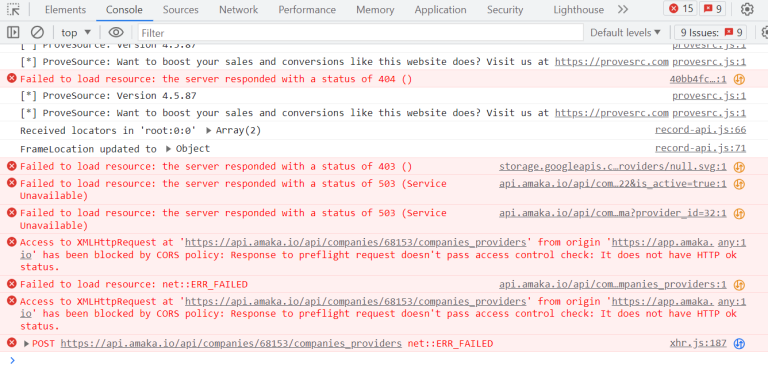Click error icon on 404 message row
This screenshot has height=380, width=768.
click(12, 78)
